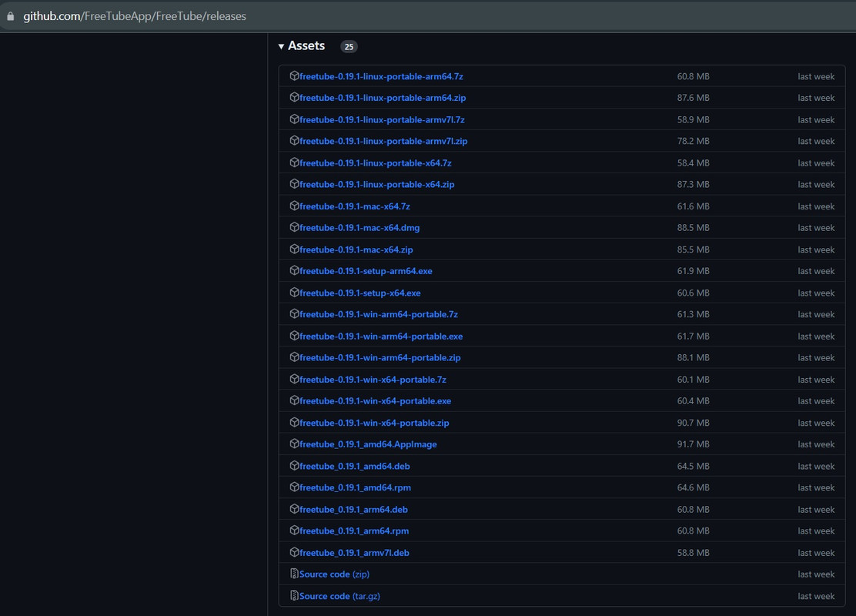Click 'last week' on Source code (tar.gz) row
This screenshot has height=616, width=856.
[816, 596]
